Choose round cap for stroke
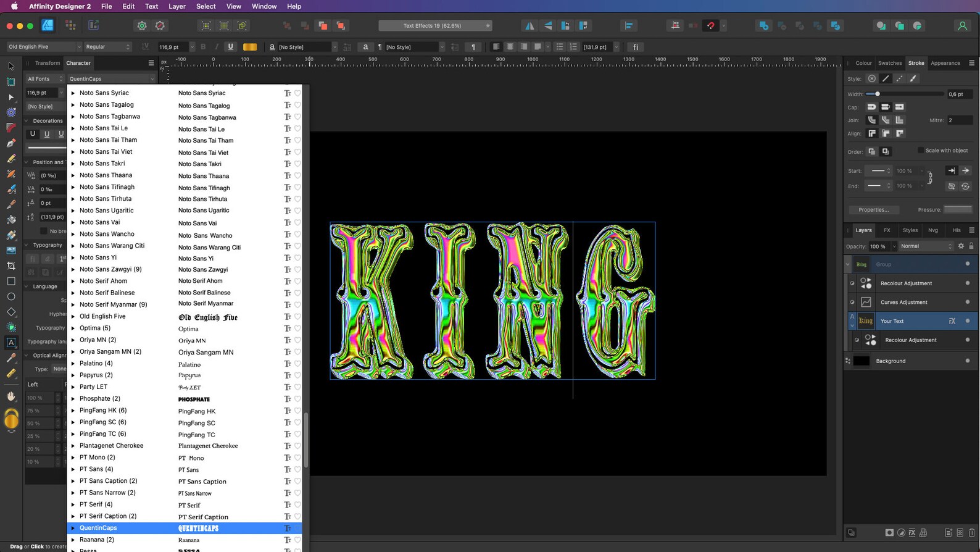Viewport: 980px width, 552px height. pos(872,107)
